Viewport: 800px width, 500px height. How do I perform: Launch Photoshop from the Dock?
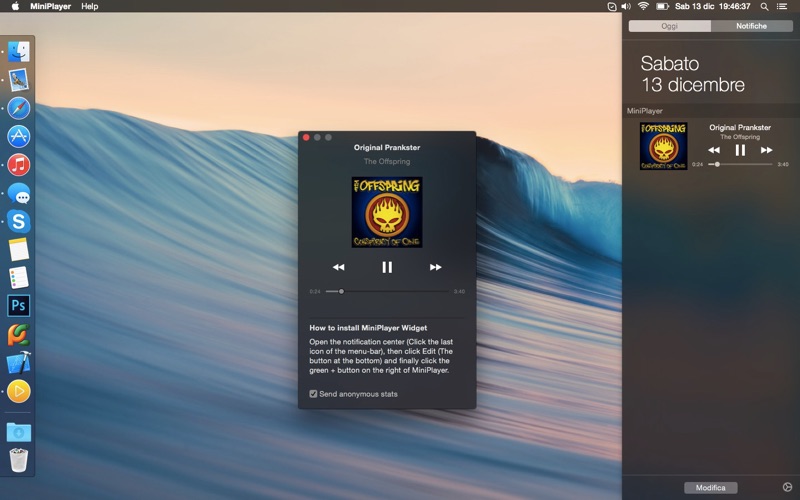pos(19,306)
